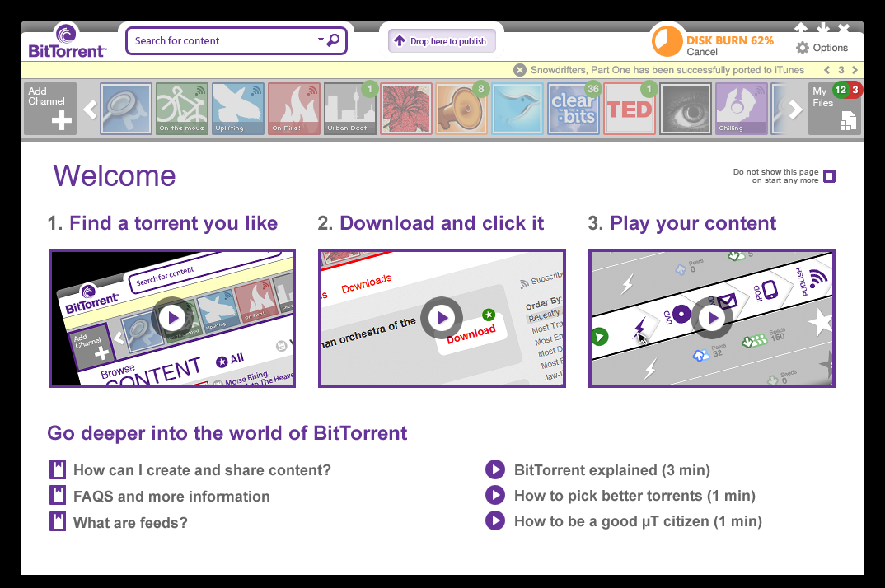This screenshot has width=885, height=588.
Task: Dismiss the Snowdrifters notification
Action: [x=520, y=70]
